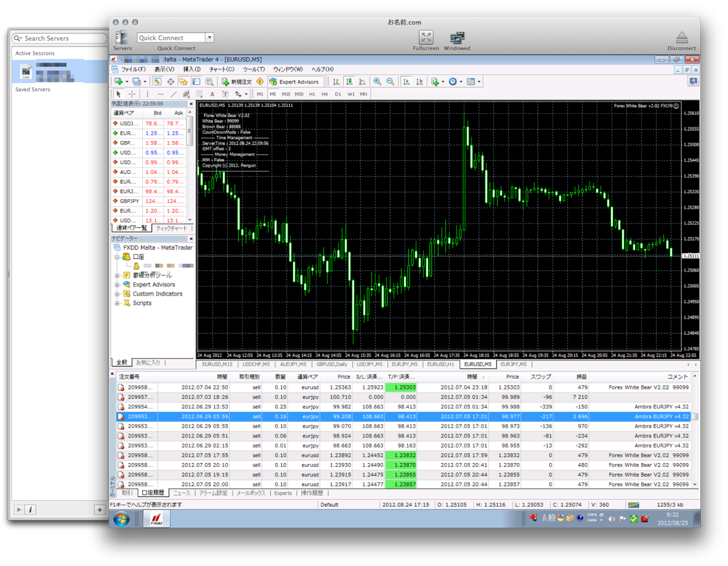Select the crosshair tool
Image resolution: width=728 pixels, height=566 pixels.
click(x=131, y=94)
